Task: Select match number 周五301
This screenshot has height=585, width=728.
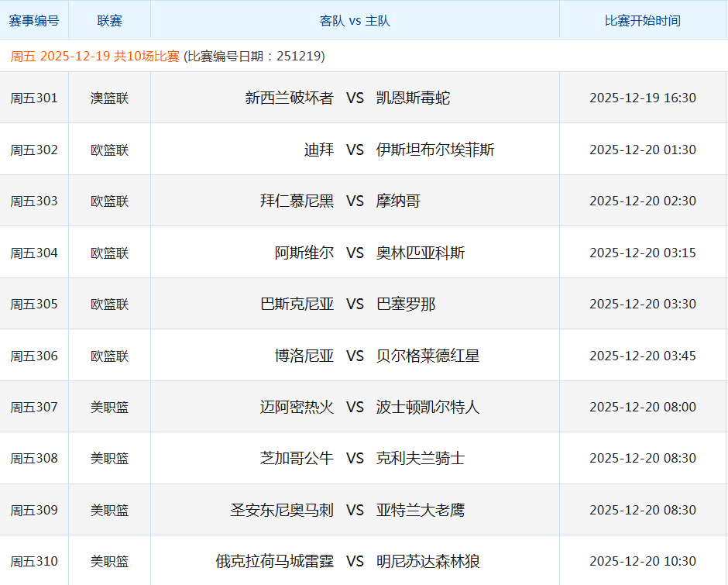Action: [35, 97]
